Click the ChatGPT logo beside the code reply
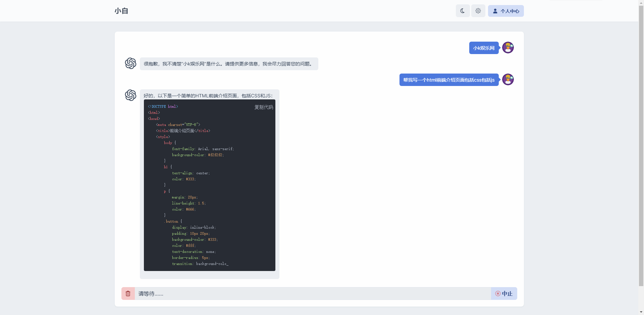The height and width of the screenshot is (315, 644). click(130, 95)
